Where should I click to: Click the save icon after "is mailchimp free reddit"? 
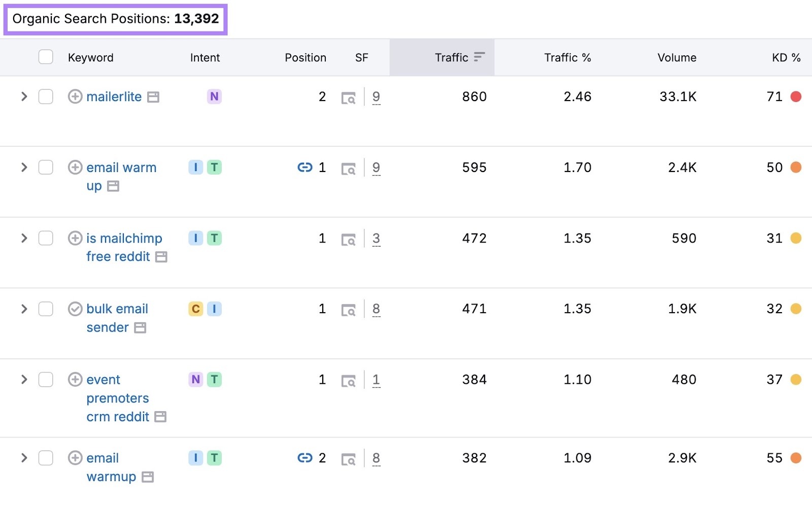(x=160, y=257)
